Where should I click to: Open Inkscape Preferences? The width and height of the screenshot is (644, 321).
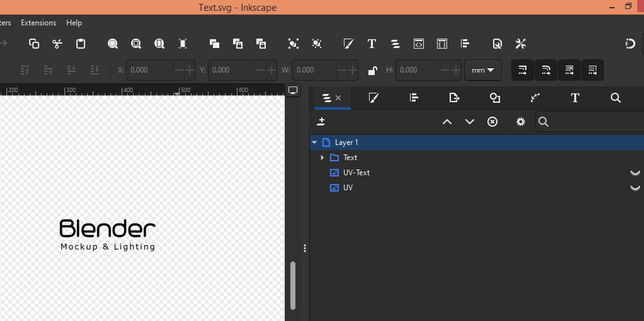point(521,44)
